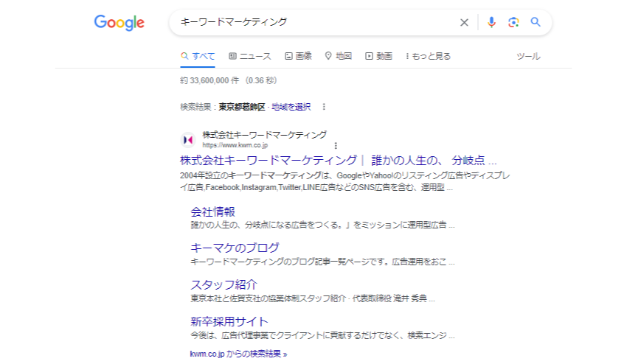Open three-dot menu beside 地域を選択
The width and height of the screenshot is (627, 364).
pos(324,107)
